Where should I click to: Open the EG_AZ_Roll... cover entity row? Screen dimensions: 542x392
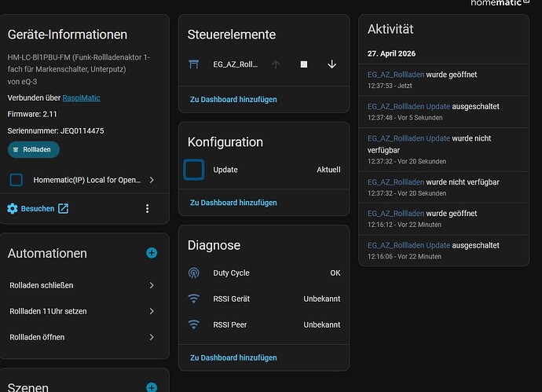click(235, 64)
